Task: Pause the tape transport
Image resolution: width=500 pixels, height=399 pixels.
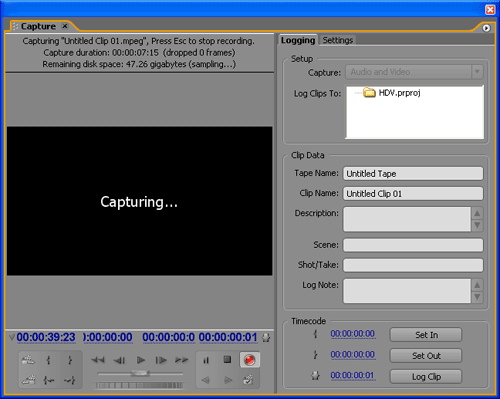Action: pos(206,360)
